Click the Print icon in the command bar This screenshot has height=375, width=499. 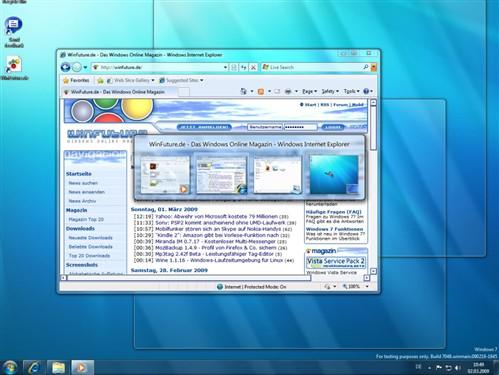(x=288, y=91)
